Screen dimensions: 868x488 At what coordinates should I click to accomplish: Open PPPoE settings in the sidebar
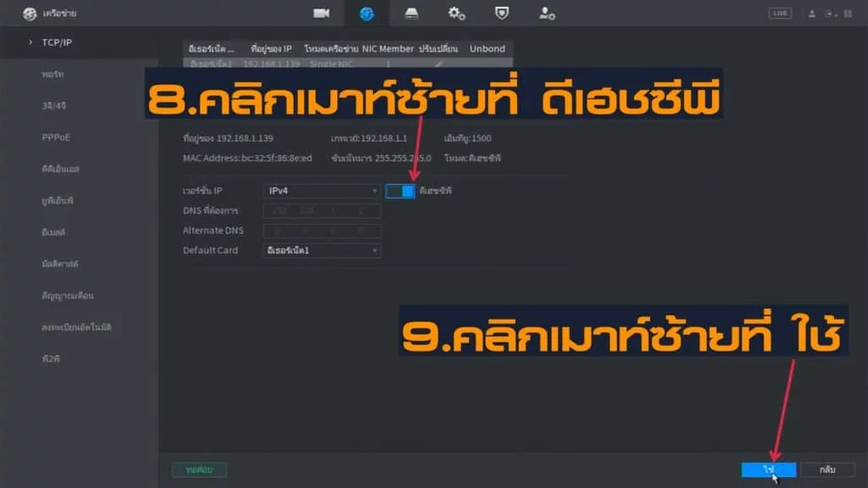pyautogui.click(x=56, y=137)
